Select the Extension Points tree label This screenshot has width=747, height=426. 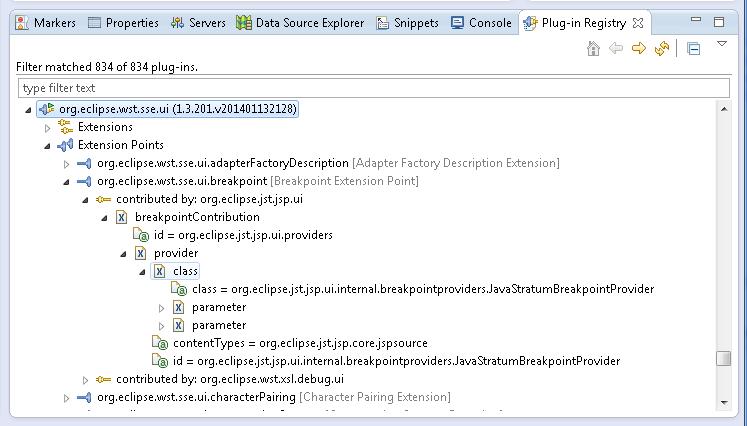(x=121, y=145)
